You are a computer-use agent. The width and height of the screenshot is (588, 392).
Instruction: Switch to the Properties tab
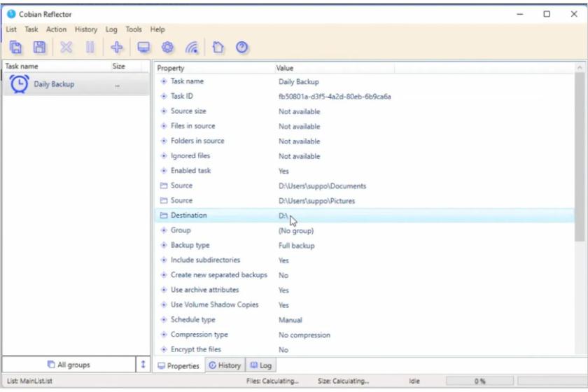[179, 365]
